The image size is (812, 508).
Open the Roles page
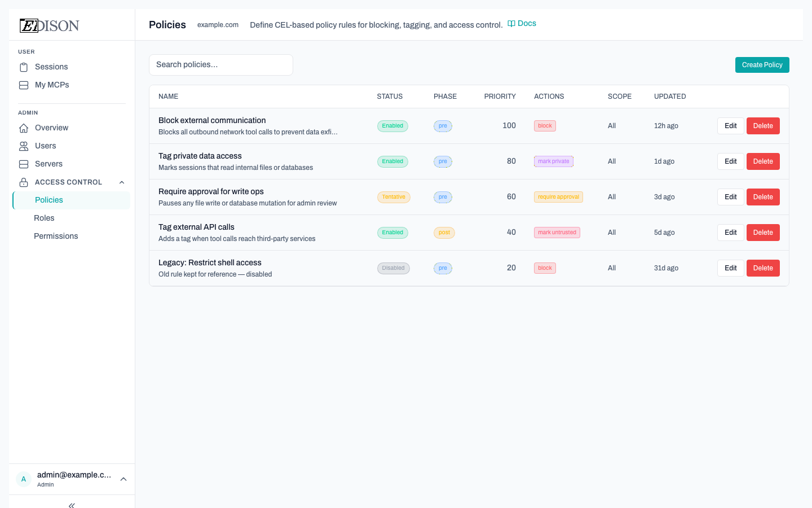click(44, 218)
